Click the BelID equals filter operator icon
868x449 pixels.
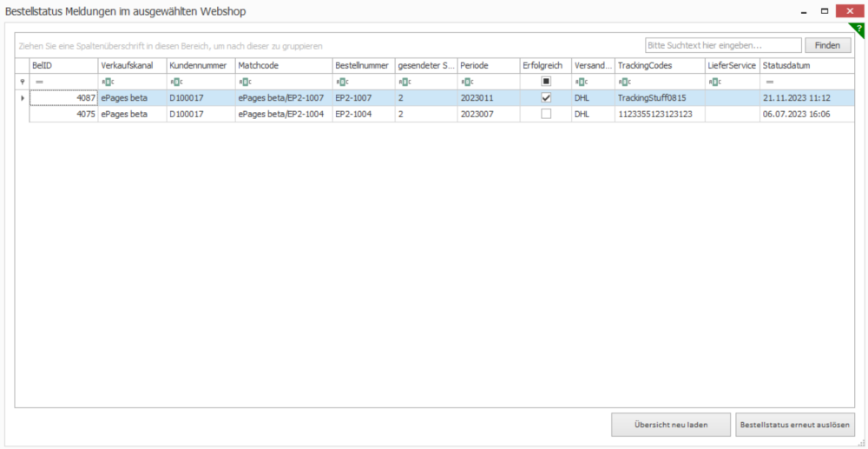click(39, 82)
